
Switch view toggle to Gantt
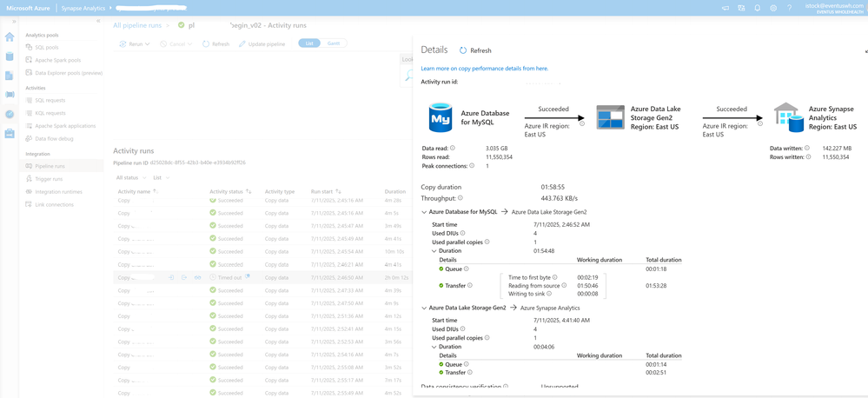[x=334, y=43]
